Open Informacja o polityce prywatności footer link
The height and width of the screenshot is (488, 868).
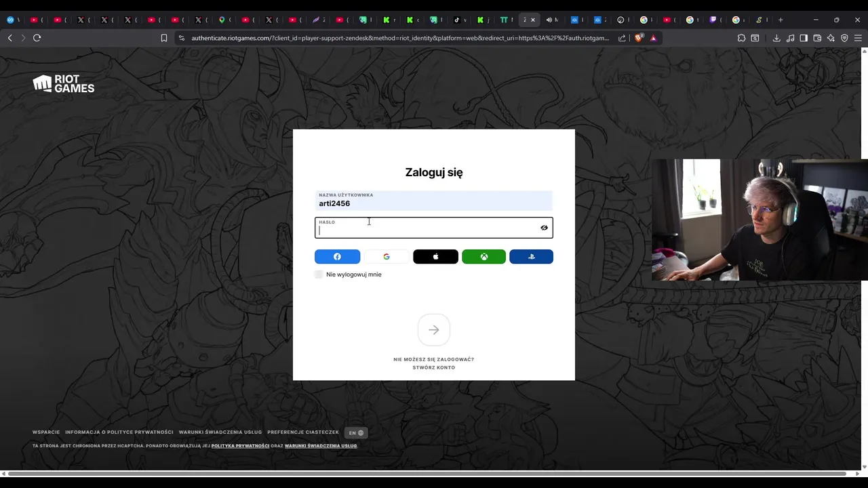[119, 432]
